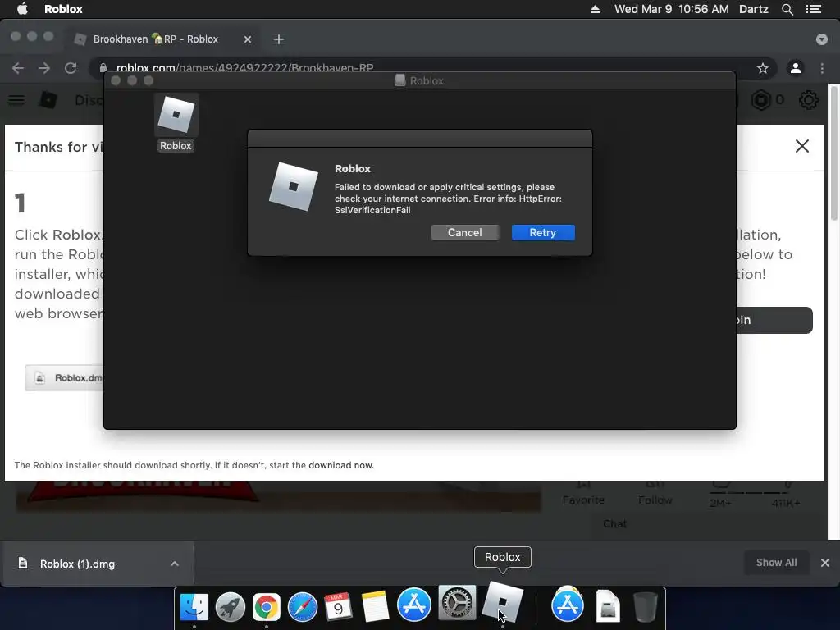Go back in Chrome
This screenshot has width=840, height=630.
tap(18, 68)
